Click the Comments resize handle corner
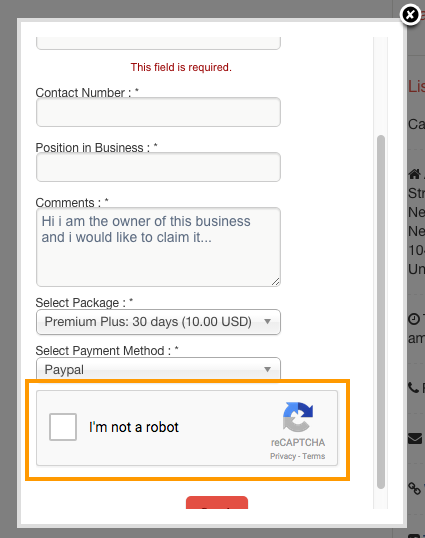425x538 pixels. tap(276, 282)
